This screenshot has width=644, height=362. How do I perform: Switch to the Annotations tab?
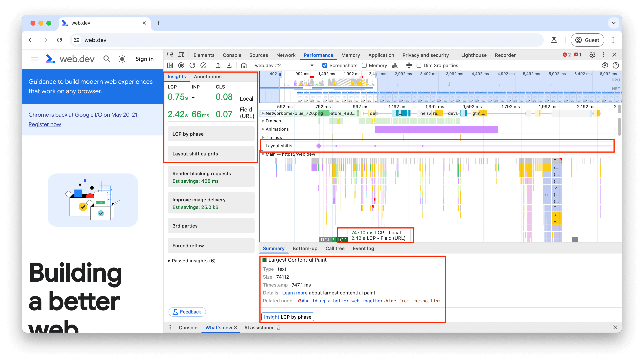point(207,76)
